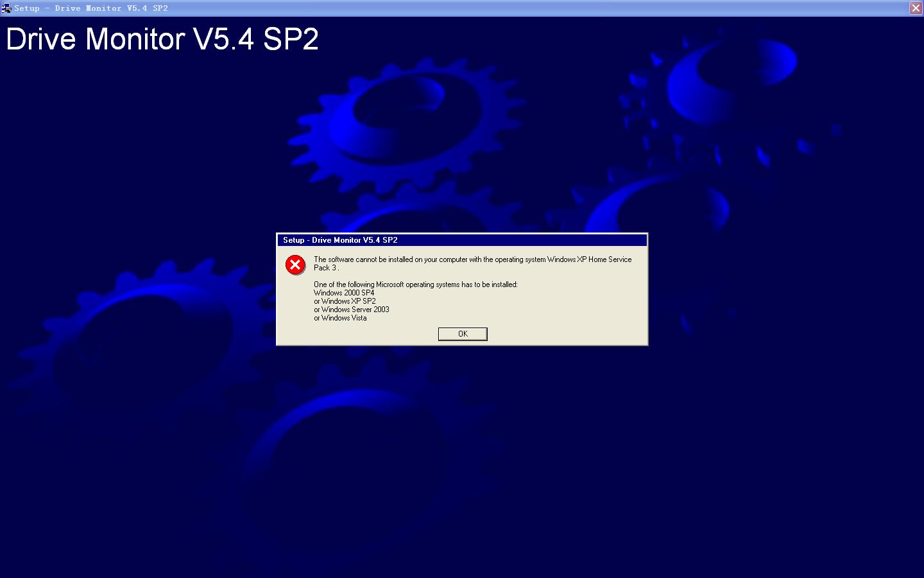The image size is (924, 578).
Task: Click the setup program icon in the title bar
Action: click(6, 8)
